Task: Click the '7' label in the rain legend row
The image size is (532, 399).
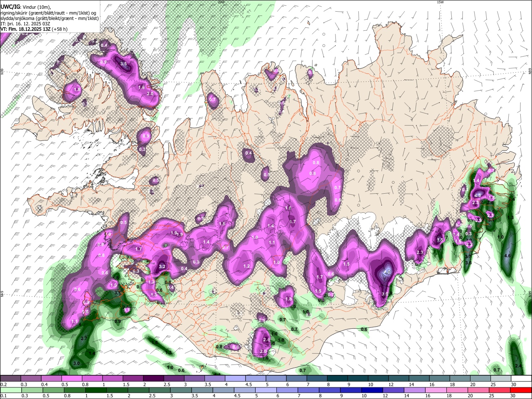Action: point(299,396)
